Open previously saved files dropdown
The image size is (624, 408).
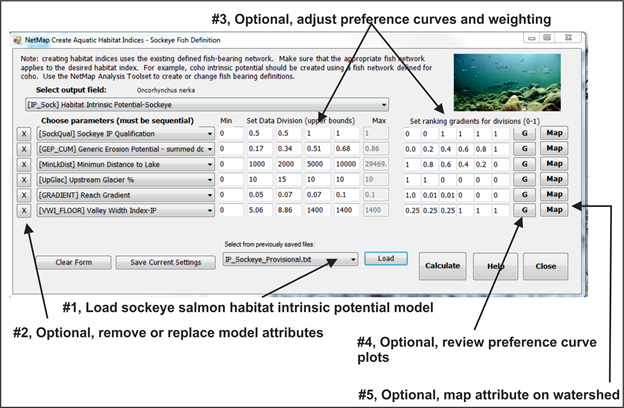(355, 259)
